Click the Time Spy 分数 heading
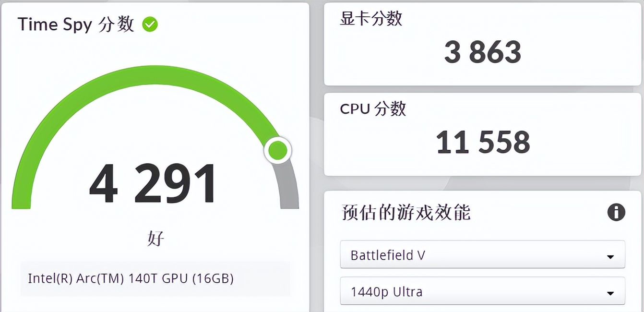 [x=76, y=24]
